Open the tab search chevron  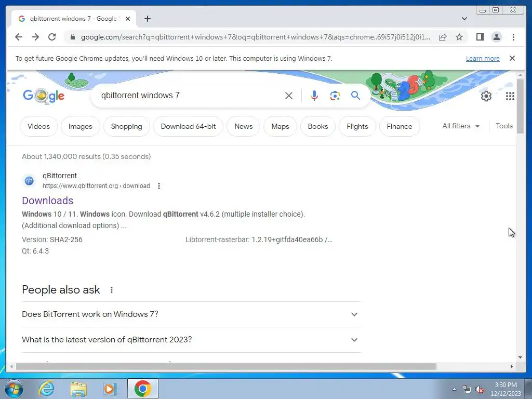tap(464, 19)
